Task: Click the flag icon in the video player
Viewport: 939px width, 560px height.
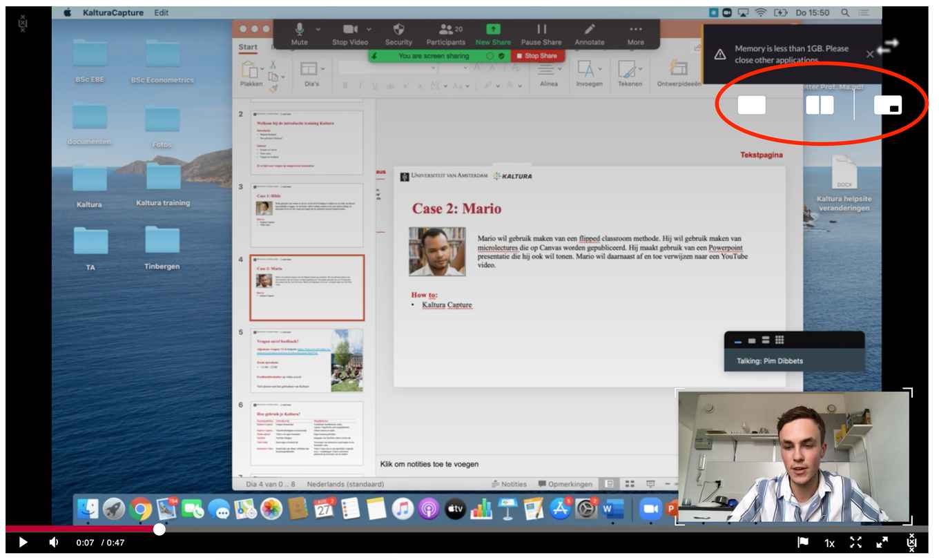Action: 803,543
